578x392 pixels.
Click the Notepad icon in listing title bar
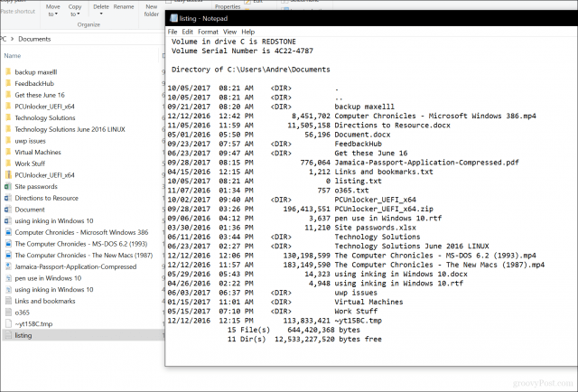pos(173,18)
